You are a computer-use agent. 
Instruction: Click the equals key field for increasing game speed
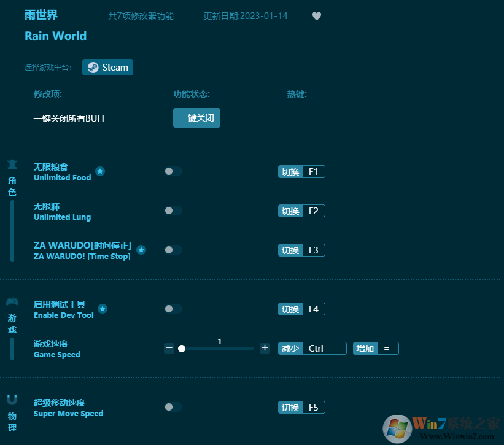tap(387, 348)
